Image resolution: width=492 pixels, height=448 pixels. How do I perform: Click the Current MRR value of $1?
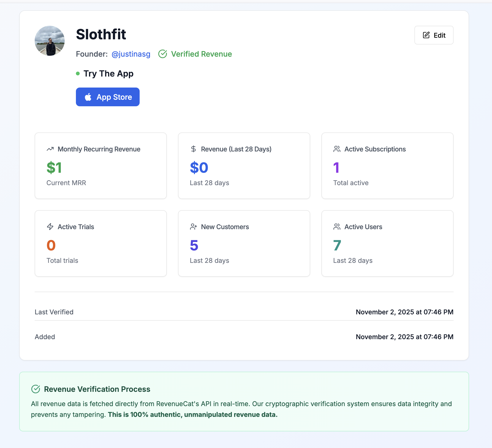pyautogui.click(x=54, y=168)
